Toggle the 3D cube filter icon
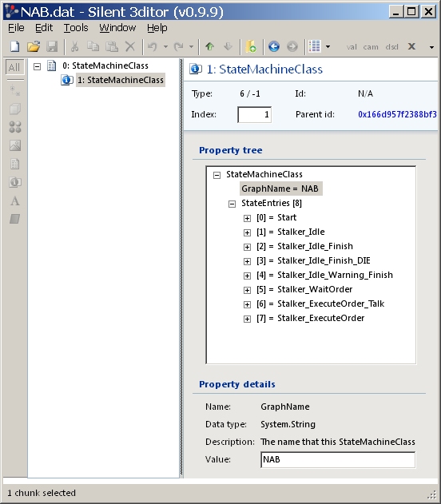This screenshot has height=504, width=441. tap(15, 109)
